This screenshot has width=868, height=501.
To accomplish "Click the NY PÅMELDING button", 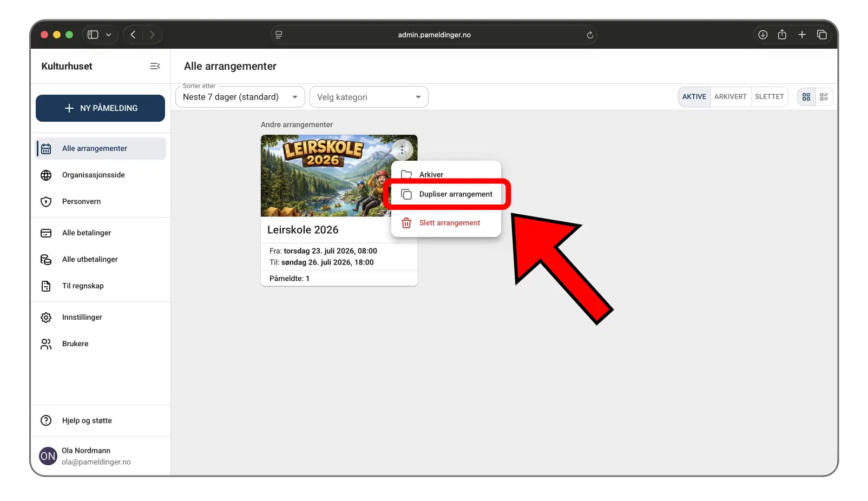I will 100,108.
